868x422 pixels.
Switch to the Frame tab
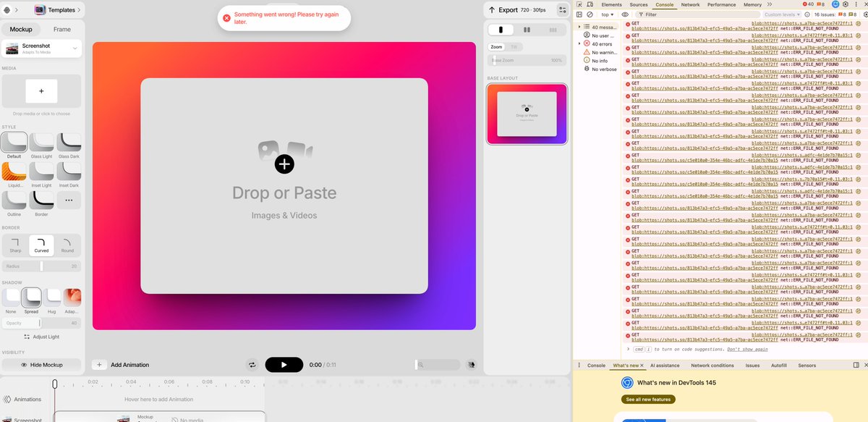[62, 30]
